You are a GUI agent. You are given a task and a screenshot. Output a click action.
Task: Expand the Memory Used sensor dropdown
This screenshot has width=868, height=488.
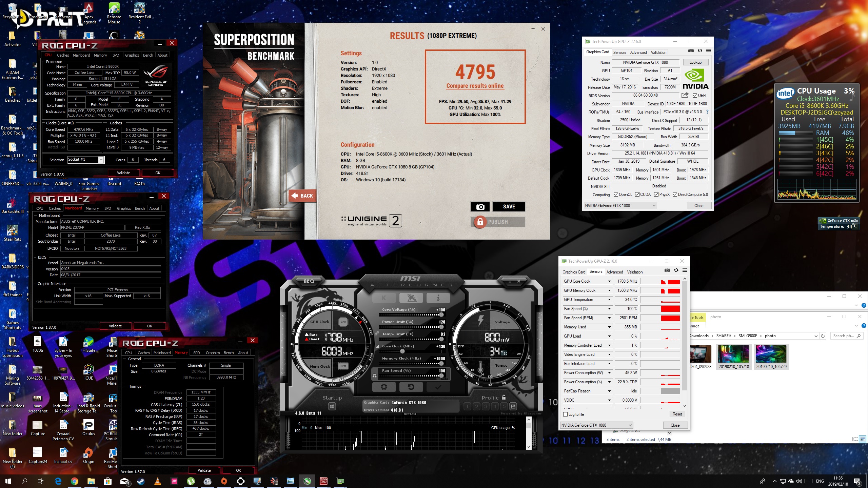(x=609, y=327)
